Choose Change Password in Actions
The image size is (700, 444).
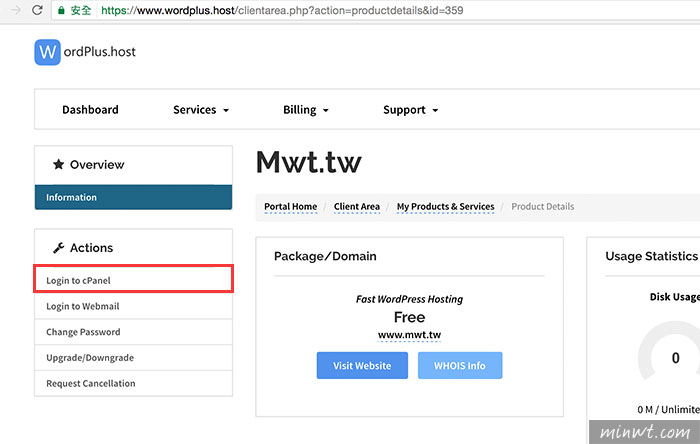(x=133, y=332)
